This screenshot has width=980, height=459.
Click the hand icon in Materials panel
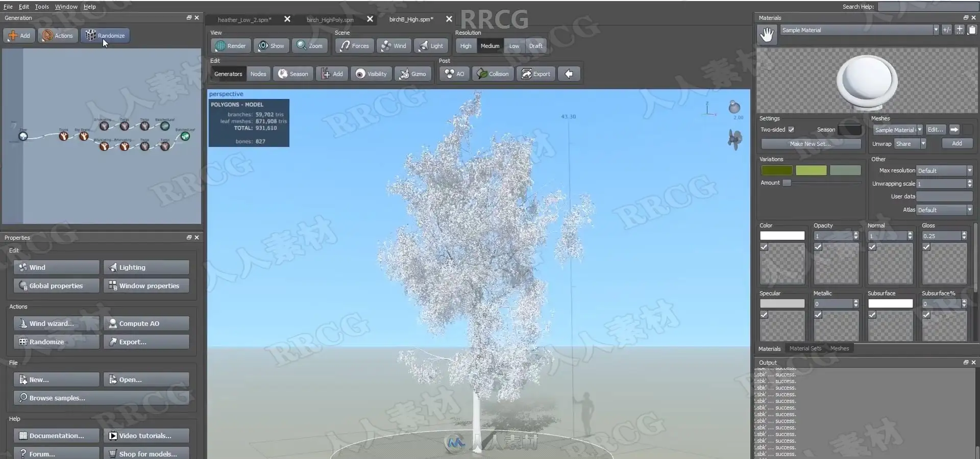coord(767,35)
